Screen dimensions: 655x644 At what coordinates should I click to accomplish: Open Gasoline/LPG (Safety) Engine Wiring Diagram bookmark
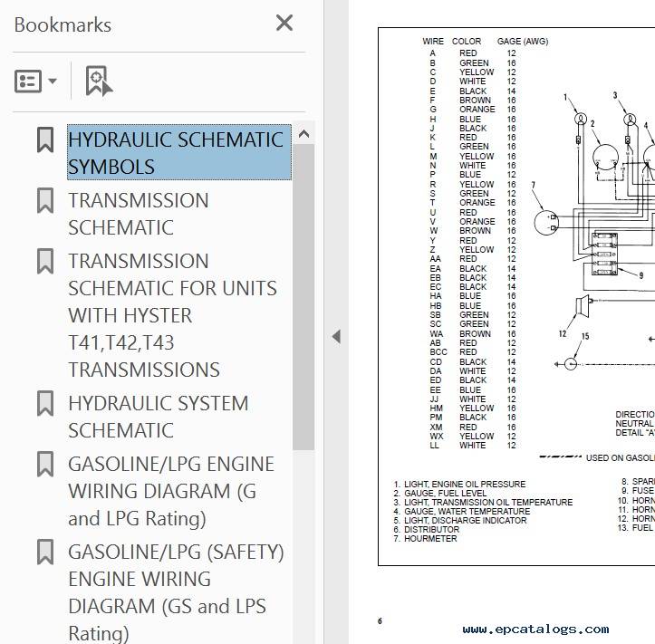176,591
